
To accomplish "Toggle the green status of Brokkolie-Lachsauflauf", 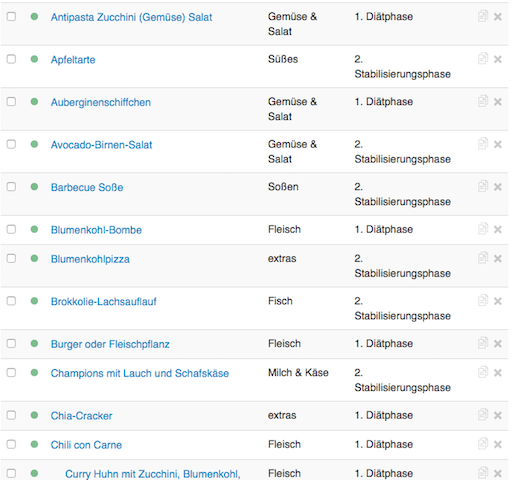I will (x=34, y=301).
